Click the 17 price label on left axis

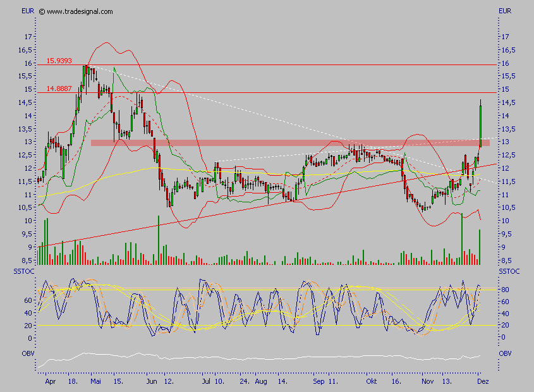28,37
